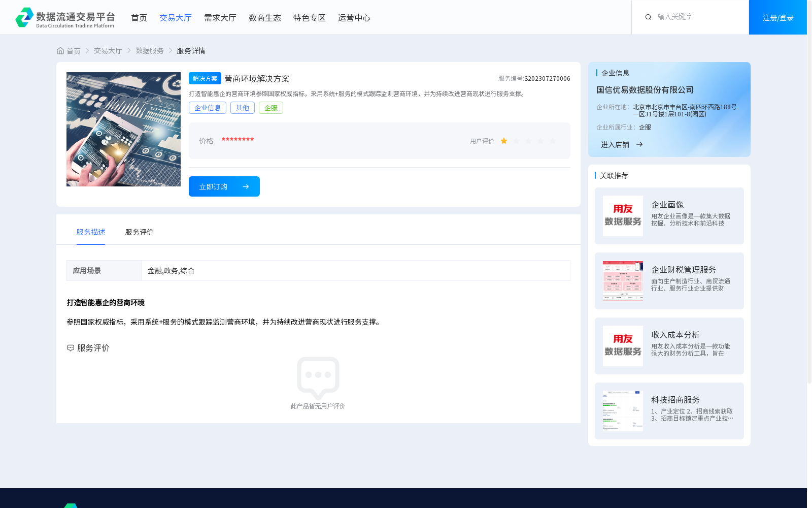Click company name 国信优易数据股份有限公司
812x508 pixels.
[x=645, y=90]
